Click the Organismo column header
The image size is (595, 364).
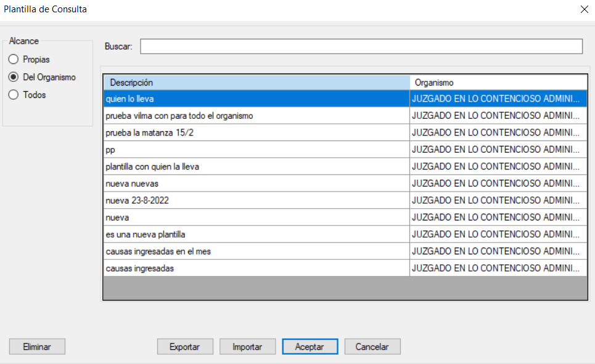[x=498, y=83]
